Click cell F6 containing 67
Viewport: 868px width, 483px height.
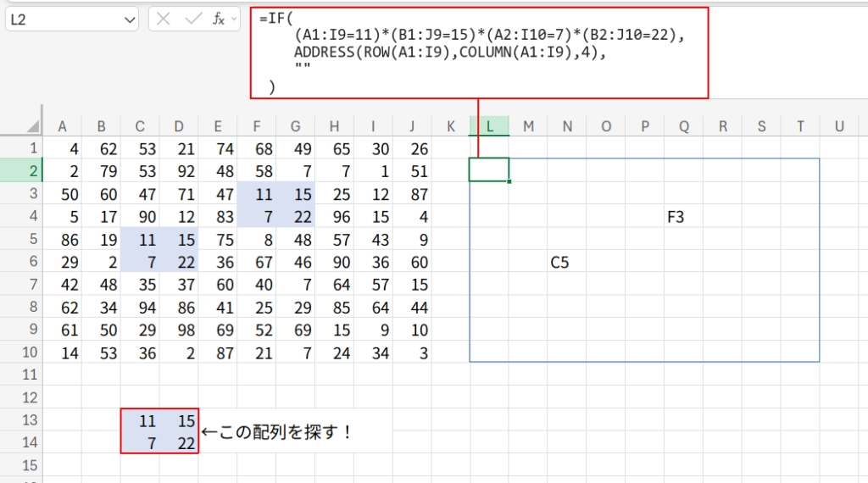click(256, 262)
